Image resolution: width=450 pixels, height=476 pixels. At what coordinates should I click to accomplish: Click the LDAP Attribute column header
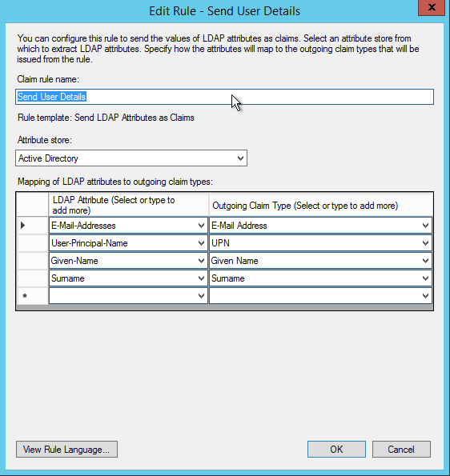[x=129, y=206]
